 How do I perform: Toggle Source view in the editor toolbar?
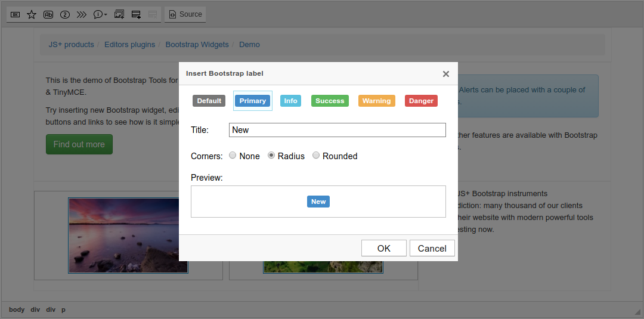[x=185, y=14]
